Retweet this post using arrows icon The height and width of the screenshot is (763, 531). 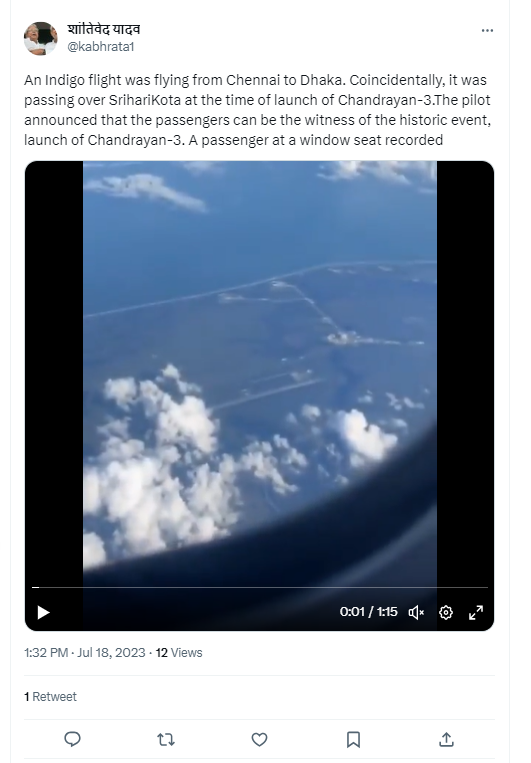166,739
